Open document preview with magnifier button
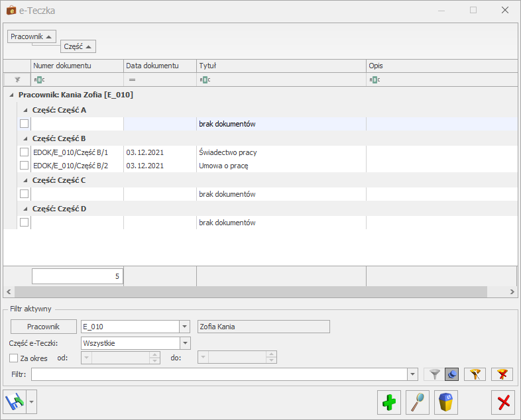The width and height of the screenshot is (521, 420). (418, 402)
